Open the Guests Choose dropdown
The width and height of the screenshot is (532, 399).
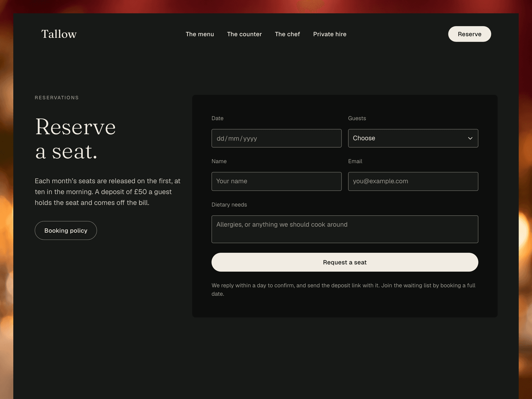pos(413,138)
